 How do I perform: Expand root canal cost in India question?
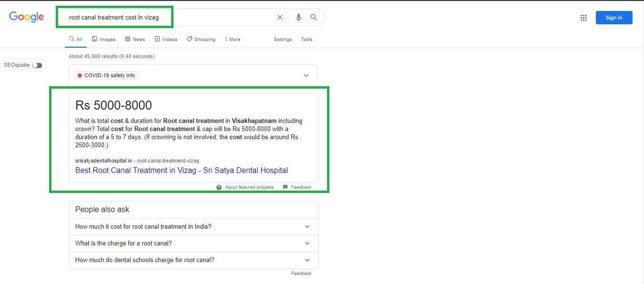(x=193, y=227)
